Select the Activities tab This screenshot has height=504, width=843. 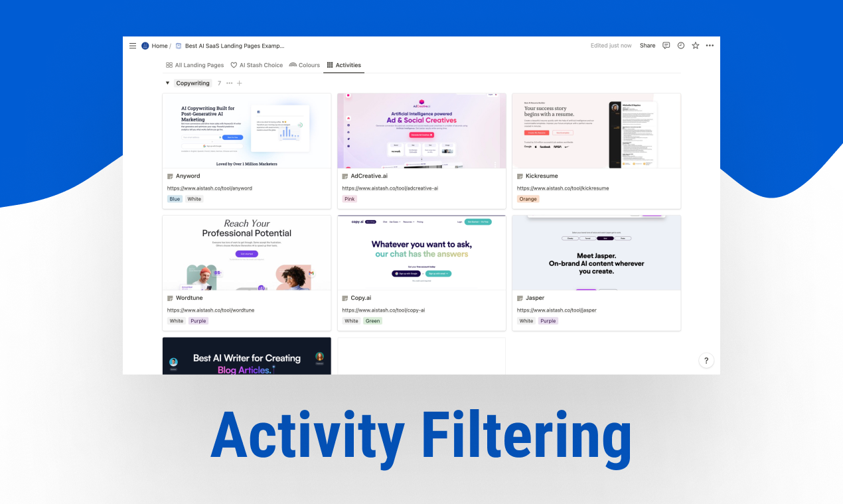(x=344, y=65)
